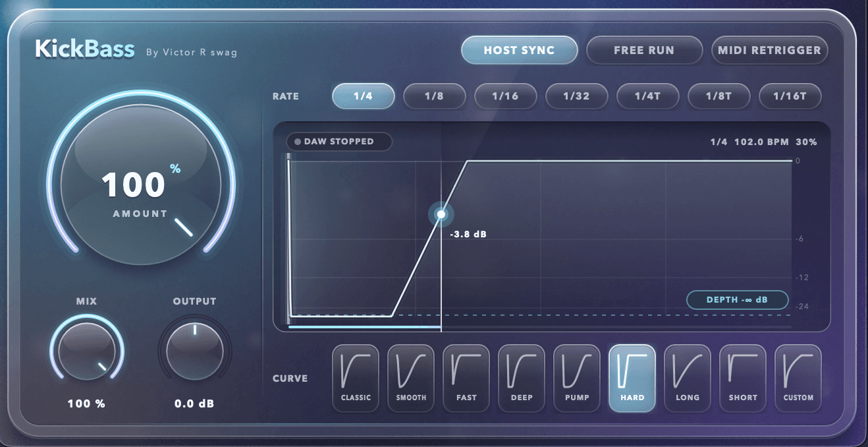The height and width of the screenshot is (447, 868).
Task: Open the Custom curve option
Action: point(798,378)
